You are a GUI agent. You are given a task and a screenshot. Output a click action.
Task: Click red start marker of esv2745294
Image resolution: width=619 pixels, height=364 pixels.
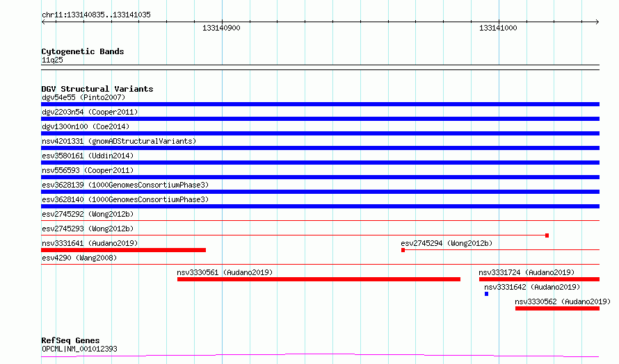click(403, 250)
